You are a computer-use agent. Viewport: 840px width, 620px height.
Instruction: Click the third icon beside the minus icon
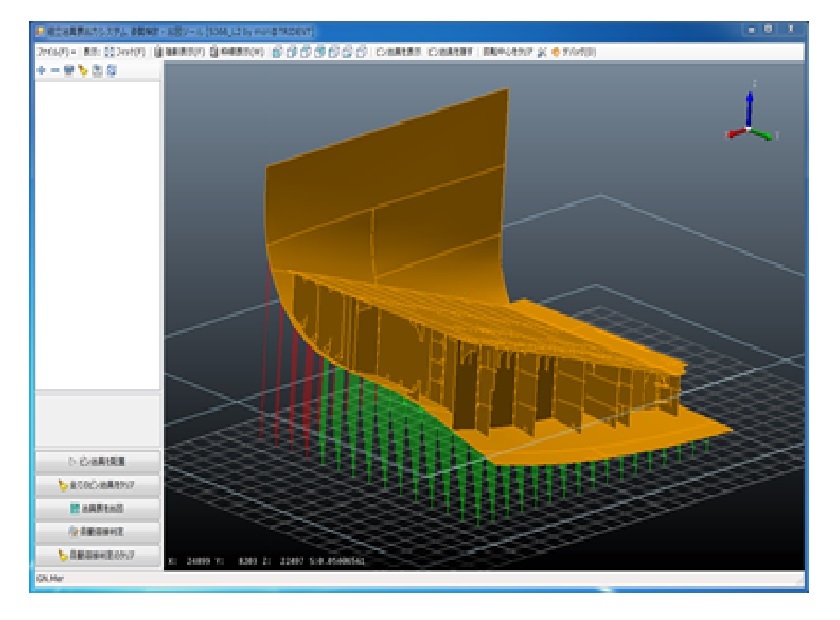[69, 70]
